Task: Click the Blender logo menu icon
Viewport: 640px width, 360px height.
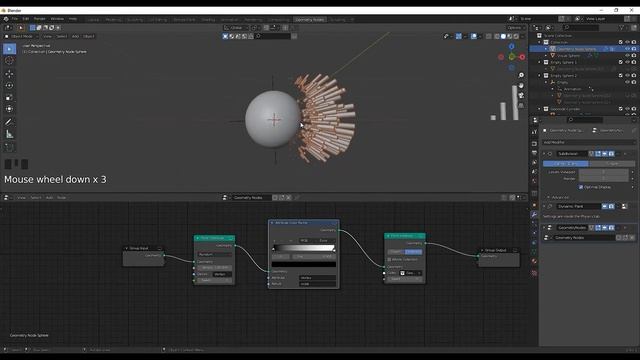Action: coord(6,19)
